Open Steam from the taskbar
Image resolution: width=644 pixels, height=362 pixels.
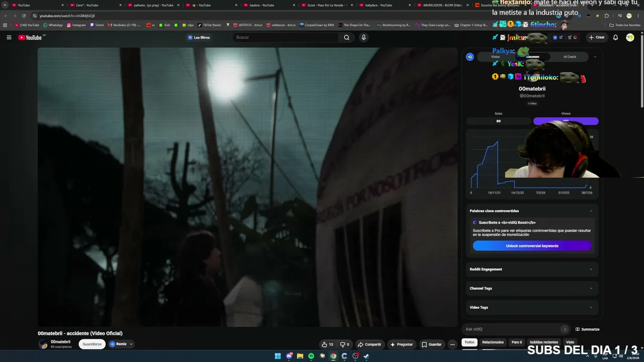[366, 356]
